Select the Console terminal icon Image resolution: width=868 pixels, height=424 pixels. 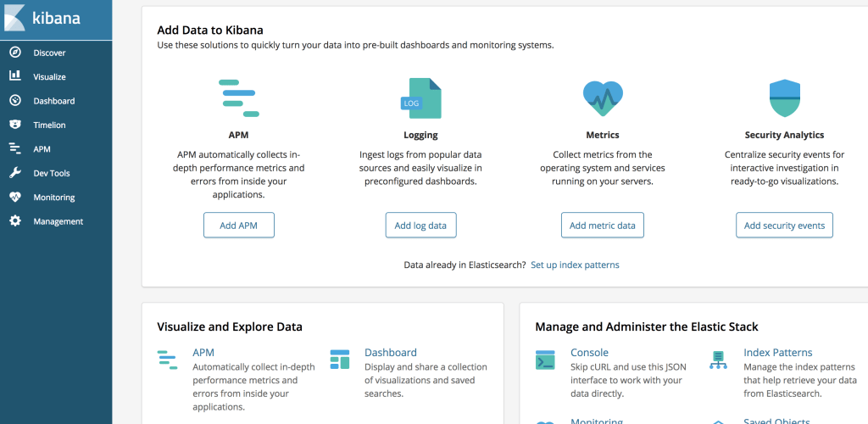pyautogui.click(x=545, y=360)
